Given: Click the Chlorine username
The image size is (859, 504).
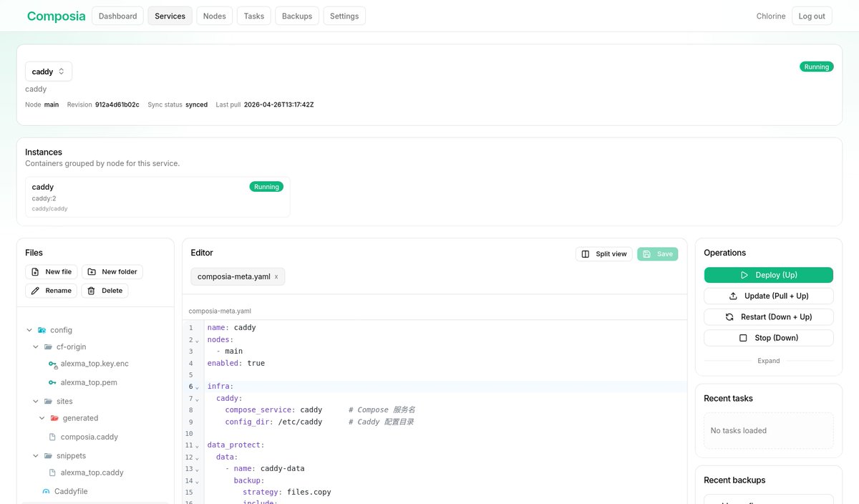Looking at the screenshot, I should pyautogui.click(x=771, y=16).
